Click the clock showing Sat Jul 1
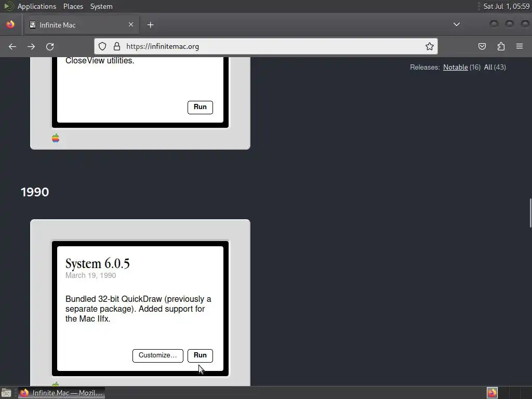 tap(506, 6)
